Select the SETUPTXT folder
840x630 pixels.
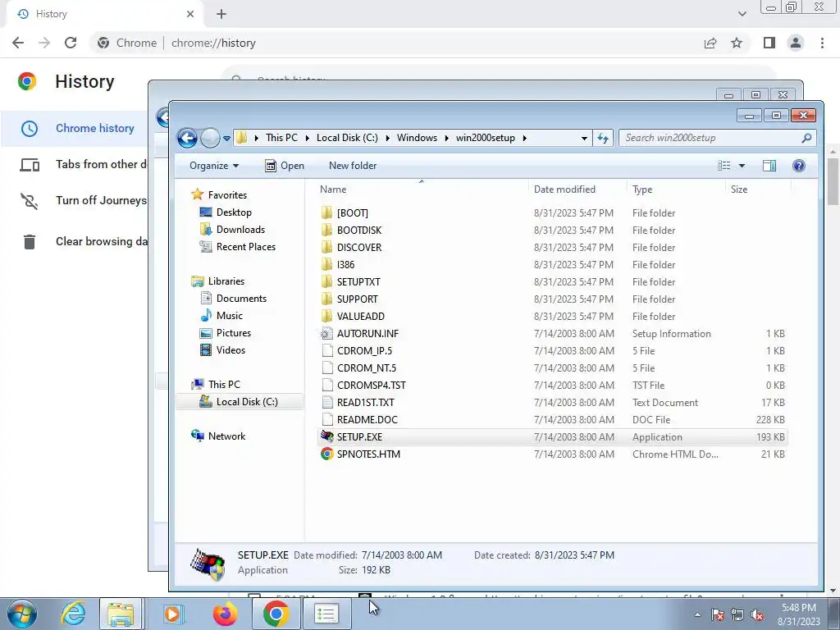tap(358, 282)
